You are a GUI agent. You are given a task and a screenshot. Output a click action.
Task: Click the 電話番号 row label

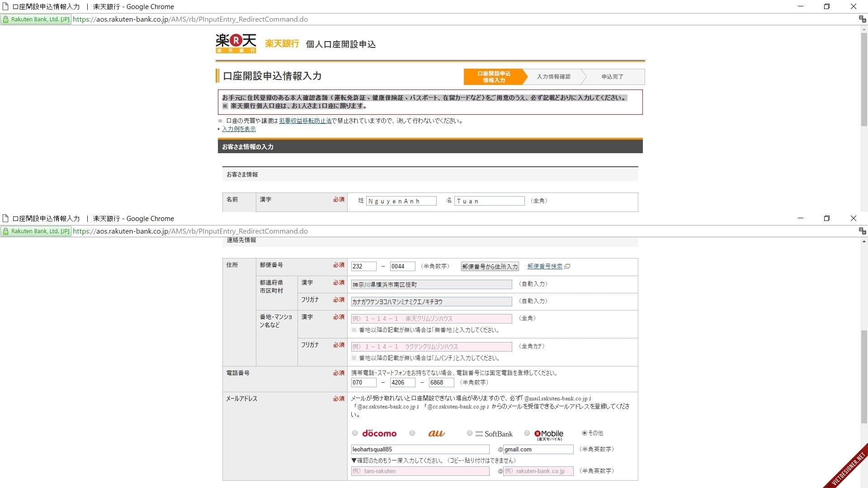click(238, 373)
